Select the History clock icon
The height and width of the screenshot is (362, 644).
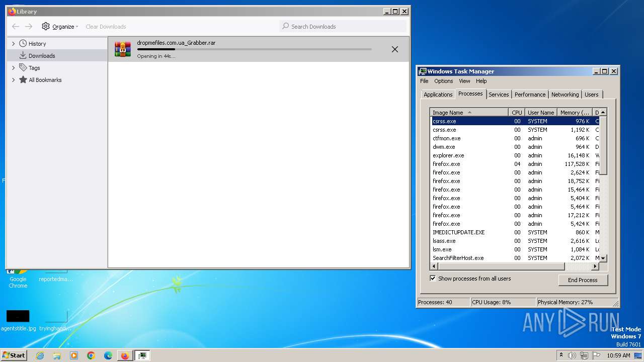pyautogui.click(x=23, y=43)
